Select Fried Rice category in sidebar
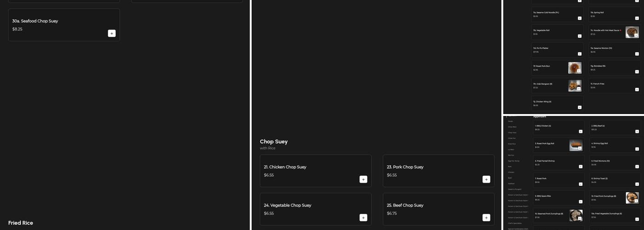The width and height of the screenshot is (644, 230). click(x=512, y=144)
